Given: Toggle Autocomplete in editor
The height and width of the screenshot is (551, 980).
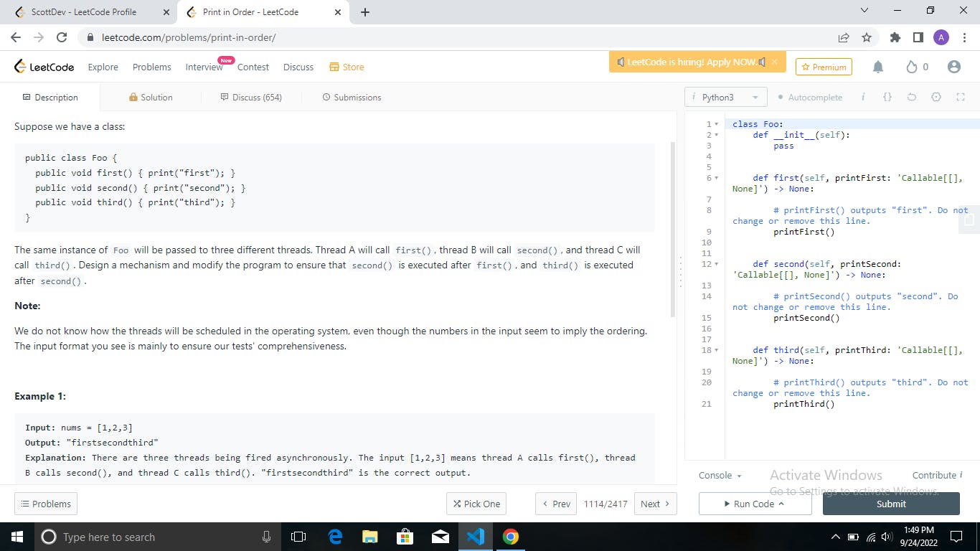Looking at the screenshot, I should point(810,97).
